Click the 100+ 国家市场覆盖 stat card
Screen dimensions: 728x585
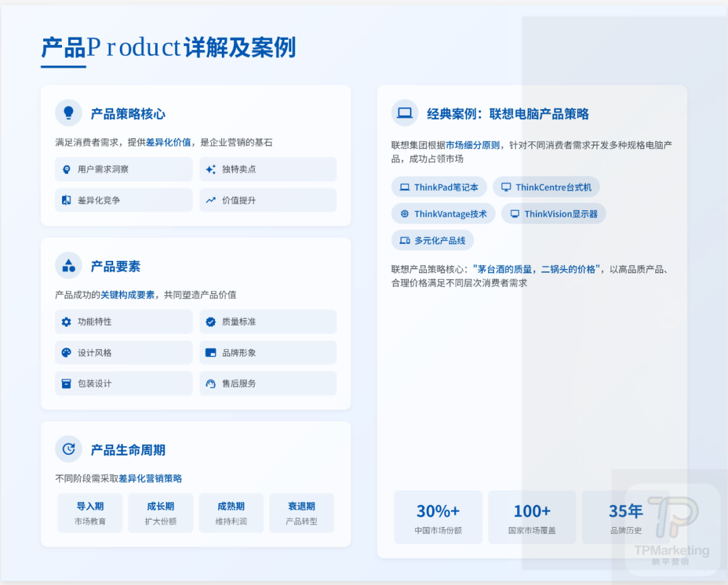coord(532,517)
